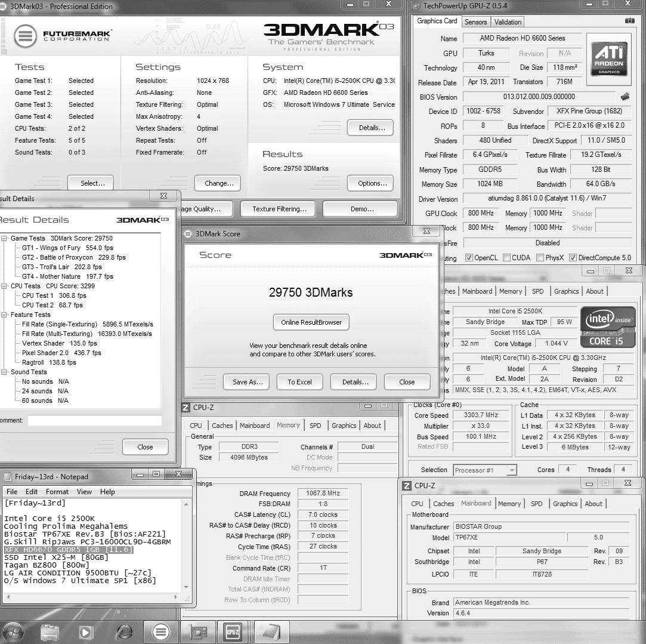Image resolution: width=646 pixels, height=644 pixels.
Task: Click the ATI Radeon logo in GPU-Z
Action: [x=609, y=58]
